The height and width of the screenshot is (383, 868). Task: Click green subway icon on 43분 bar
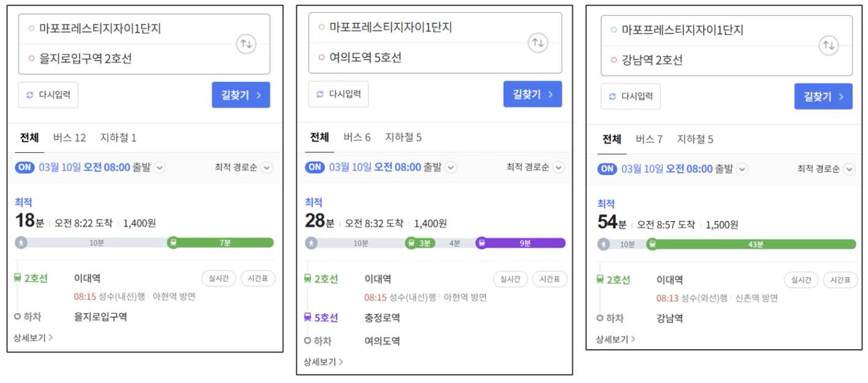tap(652, 245)
